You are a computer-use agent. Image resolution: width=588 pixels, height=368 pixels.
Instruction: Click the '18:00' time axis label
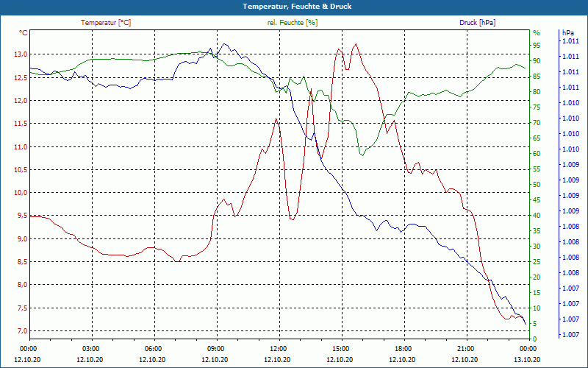click(x=402, y=348)
